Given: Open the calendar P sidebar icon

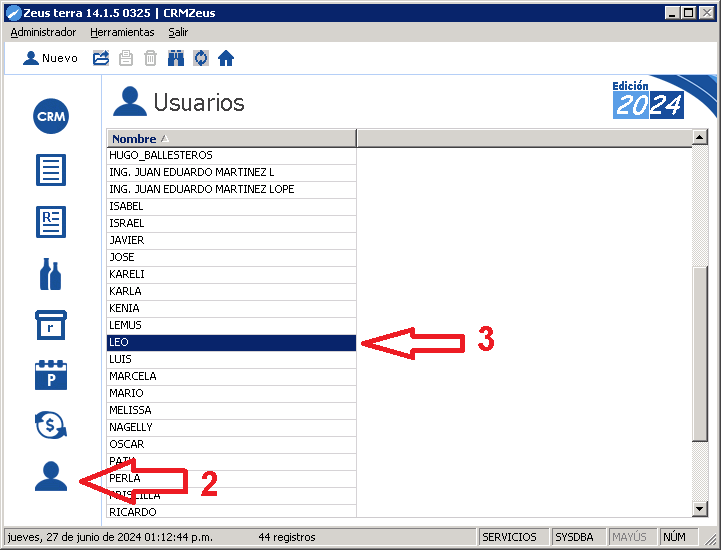Looking at the screenshot, I should click(51, 375).
